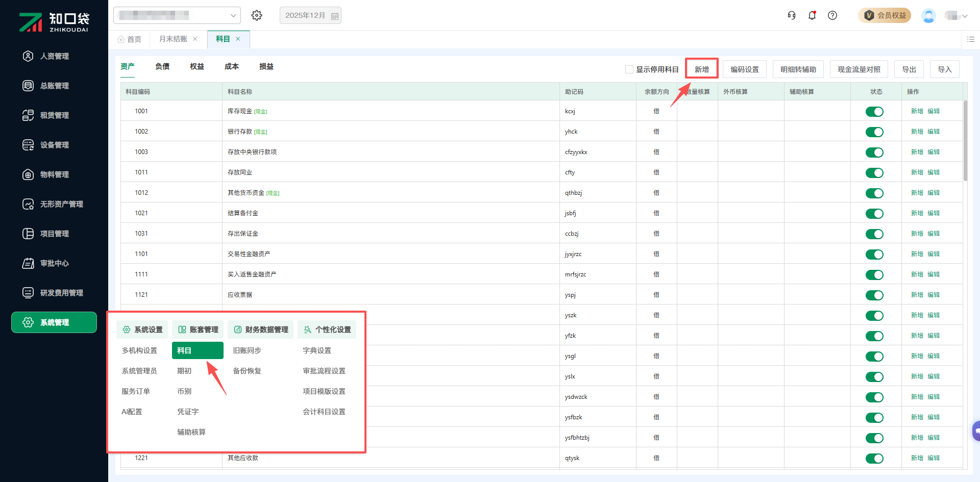Open the 2025年12月 period picker
The height and width of the screenshot is (482, 980).
(310, 15)
